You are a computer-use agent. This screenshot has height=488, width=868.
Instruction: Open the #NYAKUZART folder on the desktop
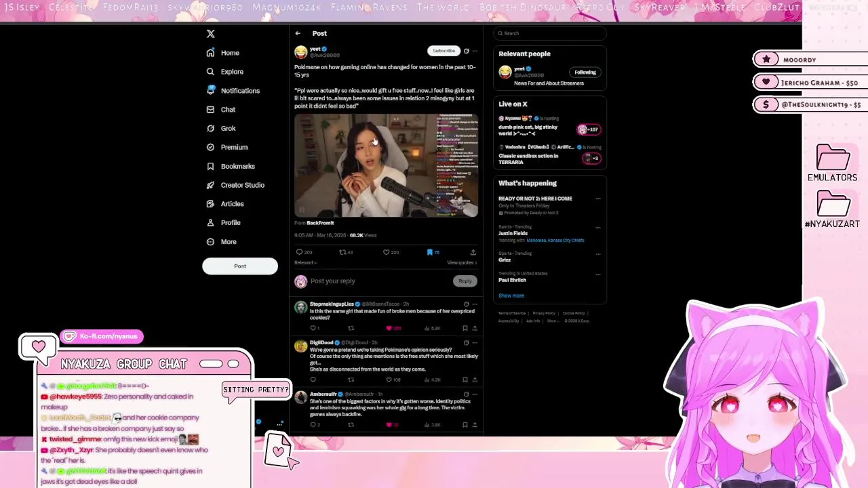pyautogui.click(x=833, y=210)
